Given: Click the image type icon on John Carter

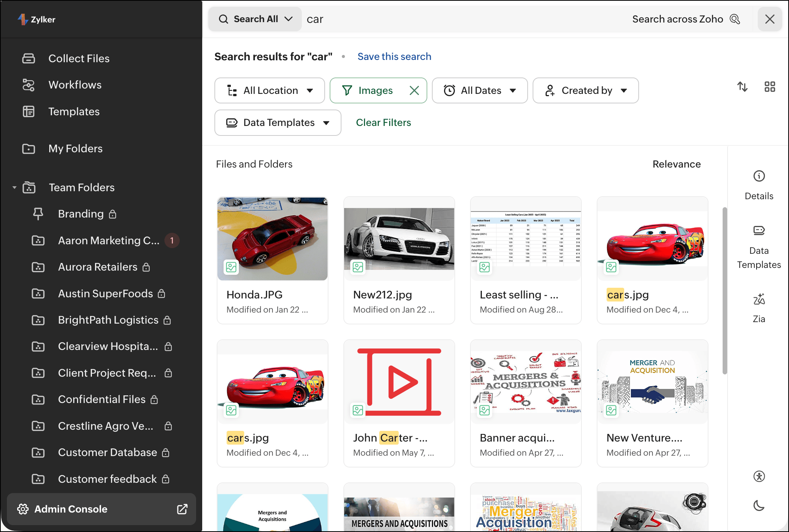Looking at the screenshot, I should click(x=358, y=410).
